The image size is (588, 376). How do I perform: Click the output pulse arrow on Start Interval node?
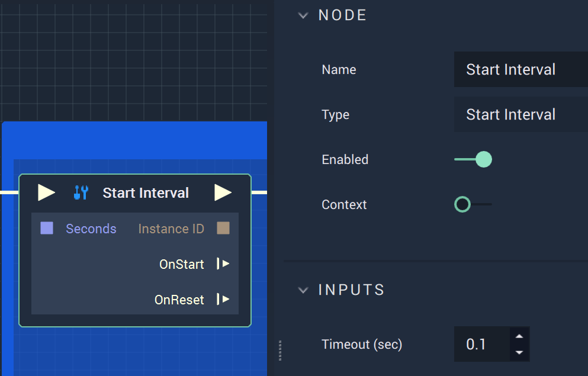tap(223, 192)
